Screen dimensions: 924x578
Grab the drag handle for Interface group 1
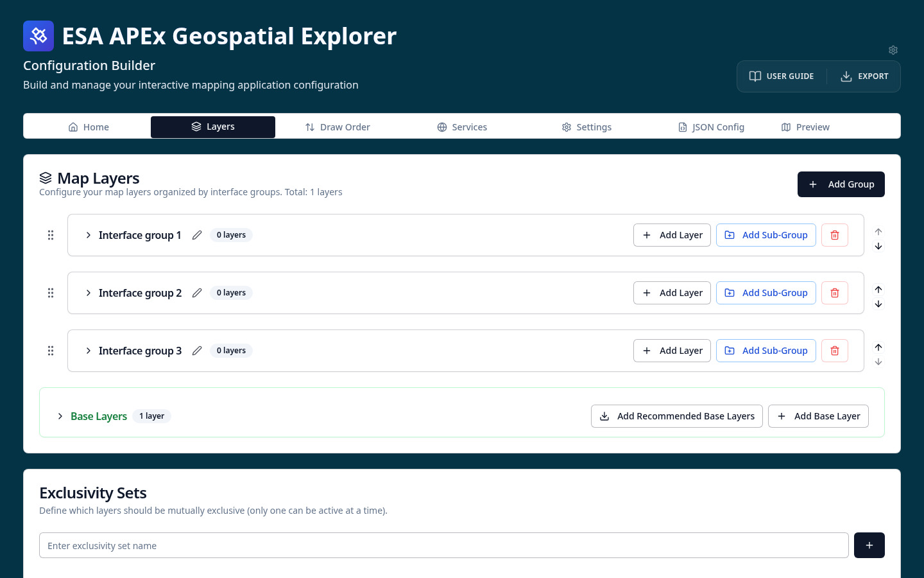51,235
